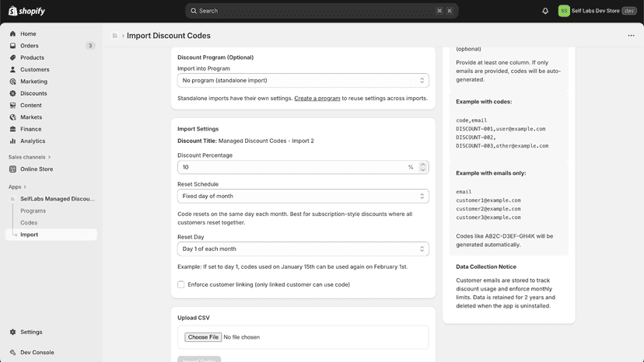Click the Choose File button
This screenshot has height=362, width=644.
[203, 337]
